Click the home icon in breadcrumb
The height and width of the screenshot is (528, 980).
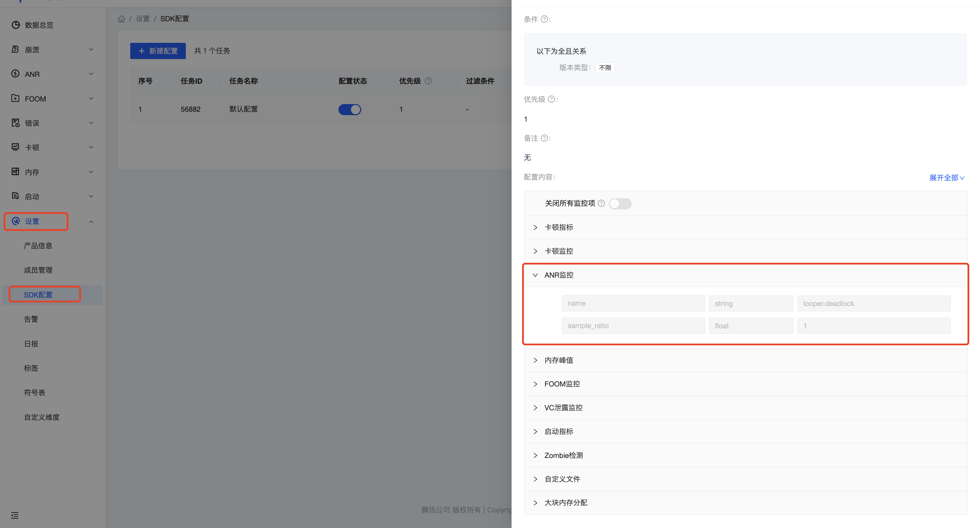[121, 19]
